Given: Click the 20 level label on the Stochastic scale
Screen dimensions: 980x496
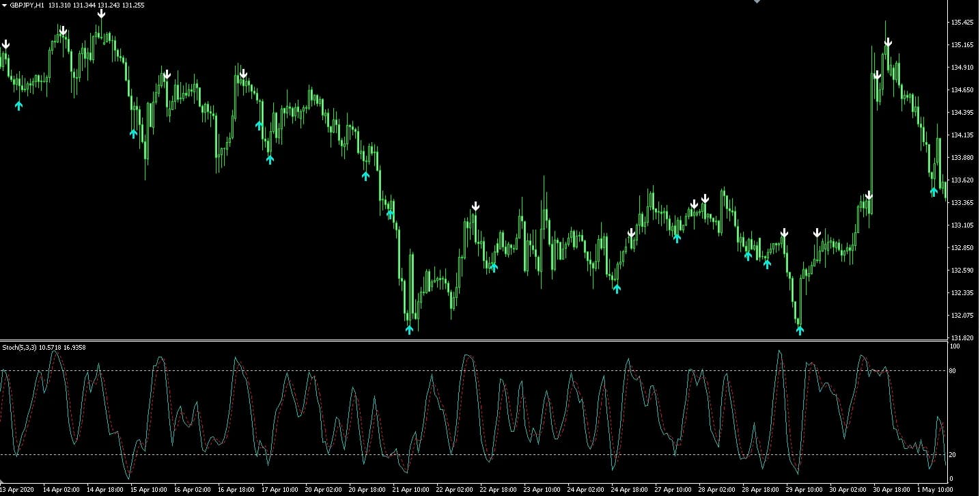Looking at the screenshot, I should 952,455.
